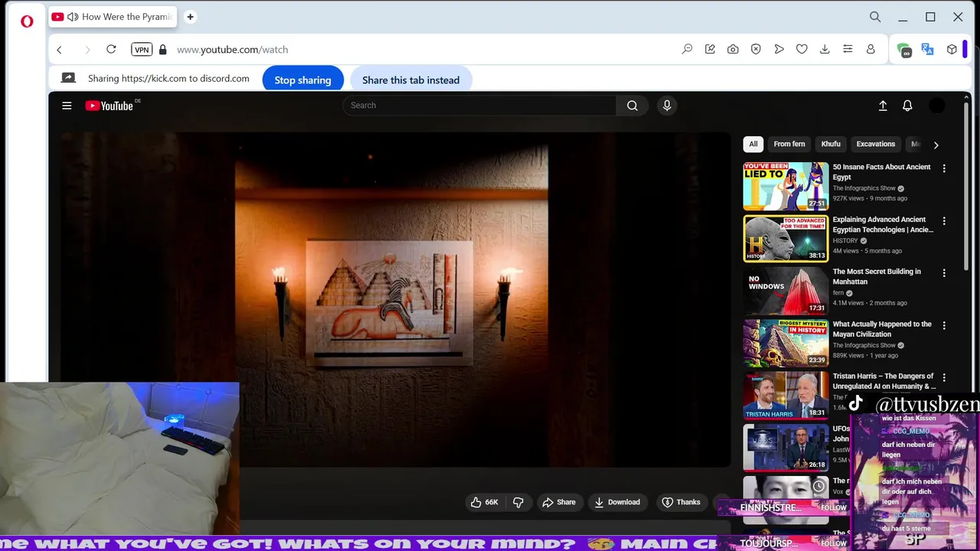Open the Opera menu logo
This screenshot has height=551, width=980.
[x=27, y=21]
